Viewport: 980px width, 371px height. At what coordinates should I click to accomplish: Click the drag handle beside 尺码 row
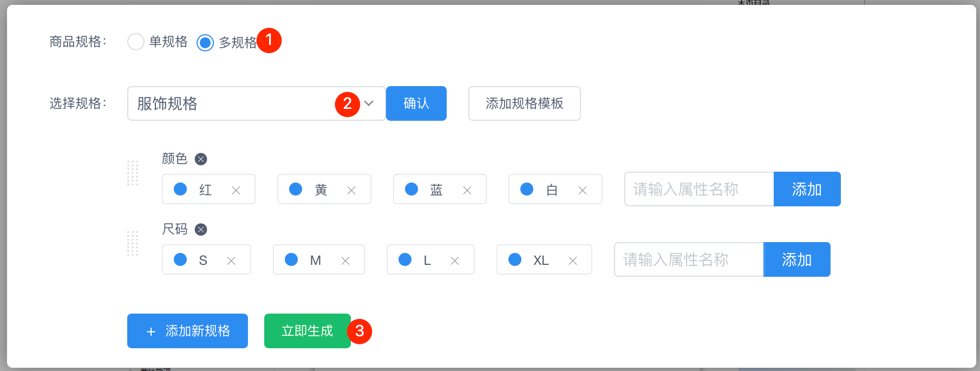(133, 244)
